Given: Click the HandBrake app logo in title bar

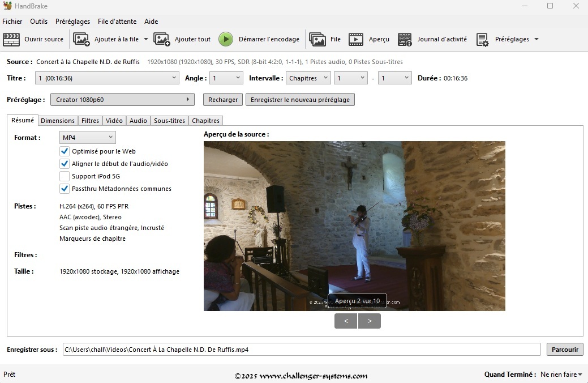Looking at the screenshot, I should (7, 6).
